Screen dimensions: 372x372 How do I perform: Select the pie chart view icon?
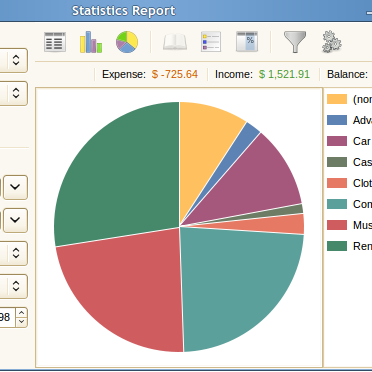pos(127,42)
